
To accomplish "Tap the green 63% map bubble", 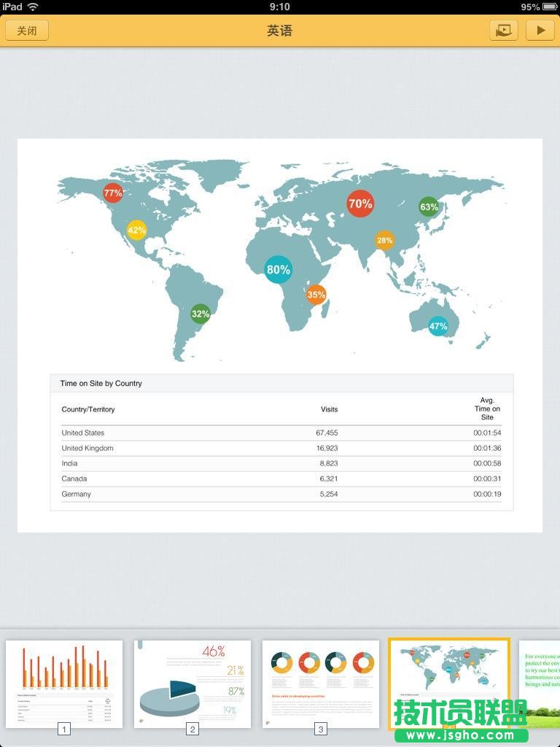I will click(x=429, y=206).
